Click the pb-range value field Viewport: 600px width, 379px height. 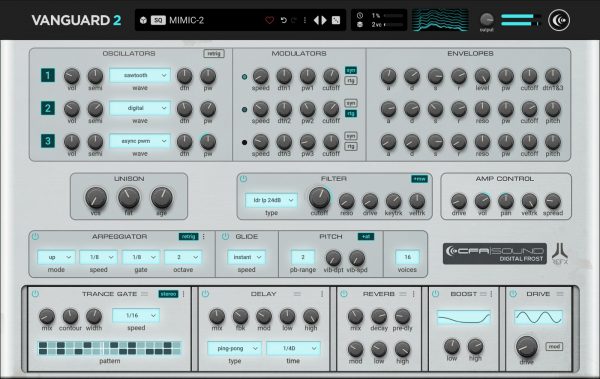303,257
